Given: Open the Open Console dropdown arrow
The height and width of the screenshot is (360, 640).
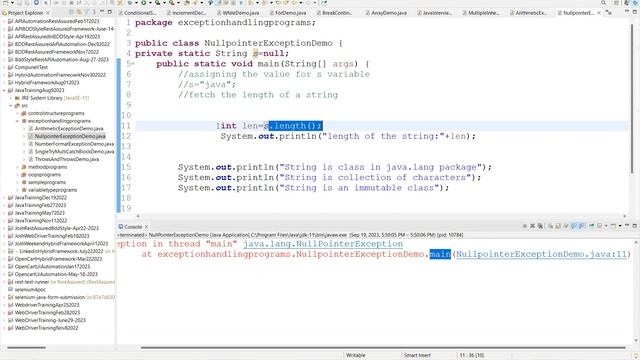Looking at the screenshot, I should click(x=620, y=226).
